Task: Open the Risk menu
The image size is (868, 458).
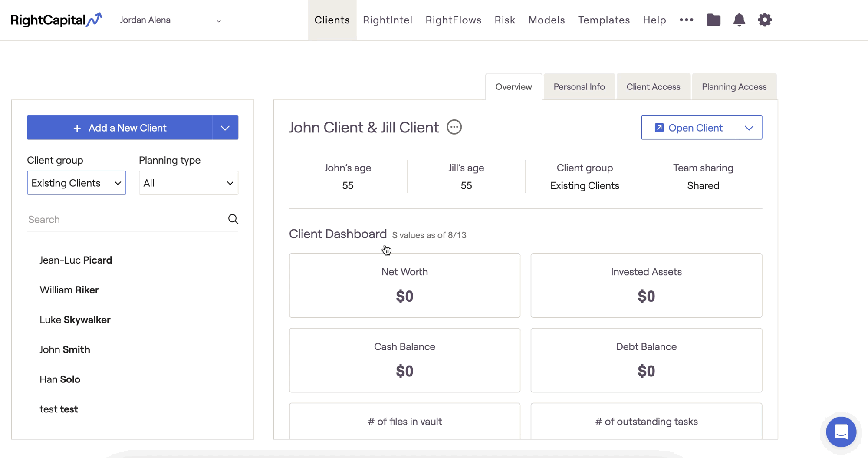Action: 505,20
